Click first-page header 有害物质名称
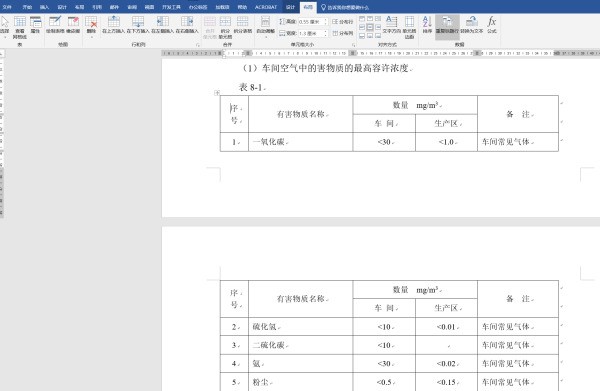Screen dimensions: 600x391 pyautogui.click(x=301, y=114)
